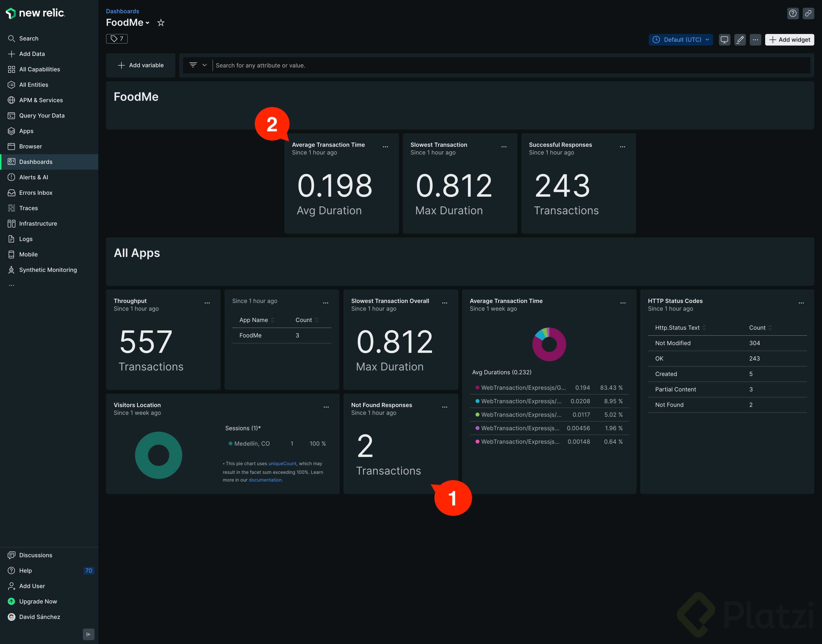This screenshot has width=822, height=644.
Task: Click the New Relic logo
Action: tap(35, 13)
